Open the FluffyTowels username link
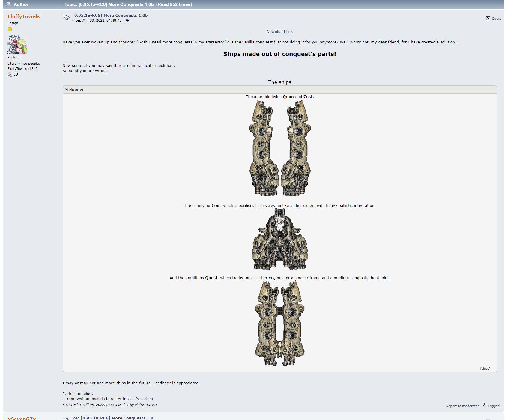Viewport: 505px width, 420px height. click(x=24, y=16)
